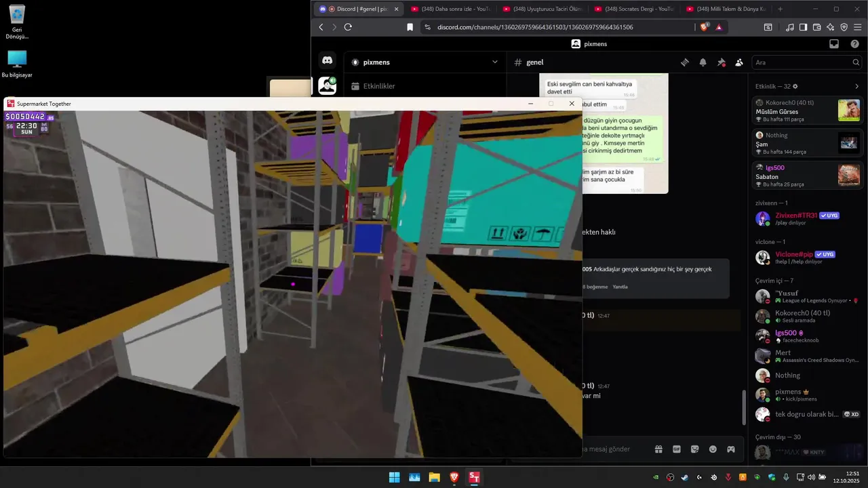Open lgs500 member in online list

click(808, 336)
